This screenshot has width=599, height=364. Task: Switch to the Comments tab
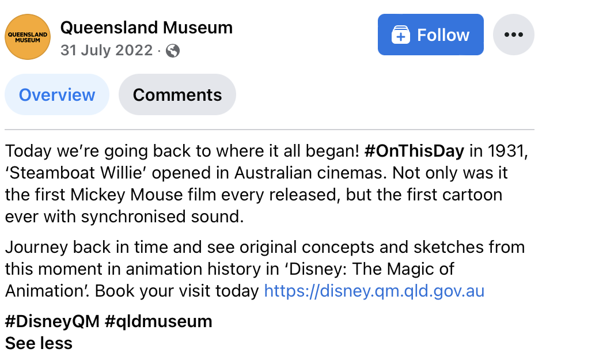[x=177, y=94]
